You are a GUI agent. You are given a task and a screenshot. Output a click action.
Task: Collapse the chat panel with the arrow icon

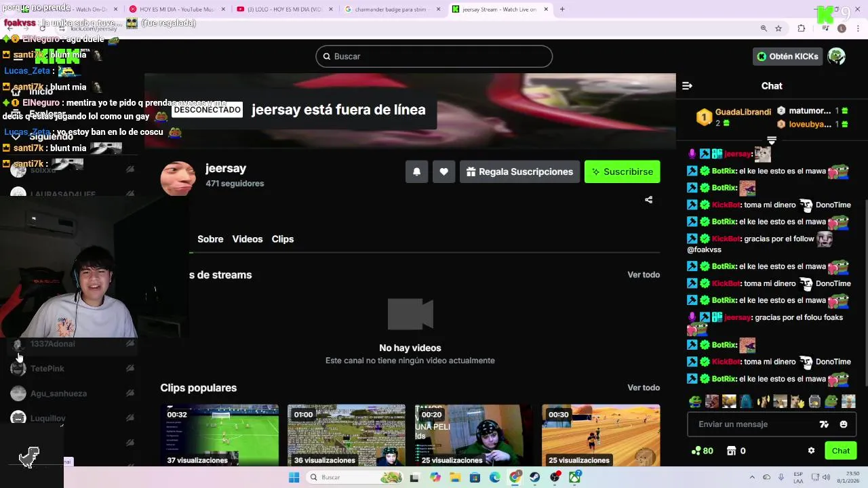coord(687,86)
